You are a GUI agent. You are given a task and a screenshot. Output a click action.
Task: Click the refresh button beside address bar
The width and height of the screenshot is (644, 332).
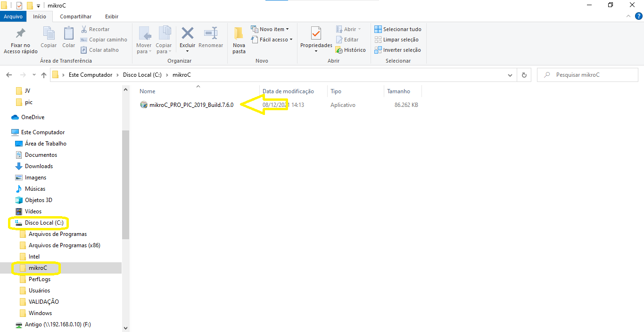(x=524, y=75)
